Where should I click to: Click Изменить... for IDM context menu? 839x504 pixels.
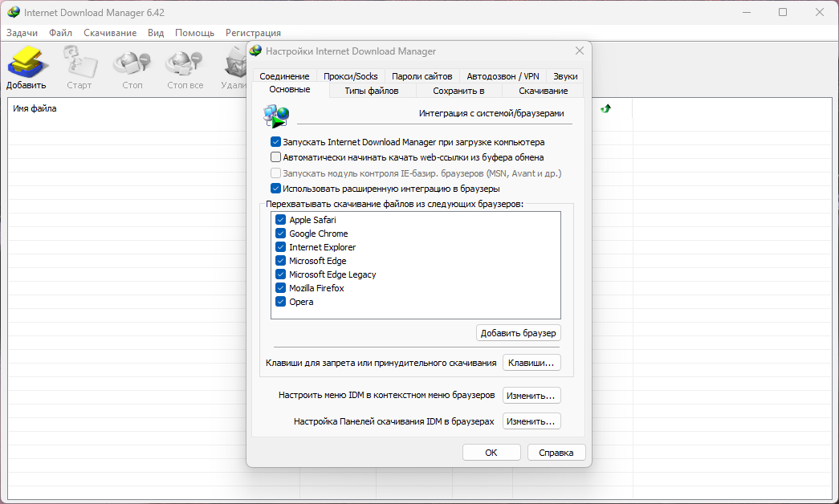532,396
